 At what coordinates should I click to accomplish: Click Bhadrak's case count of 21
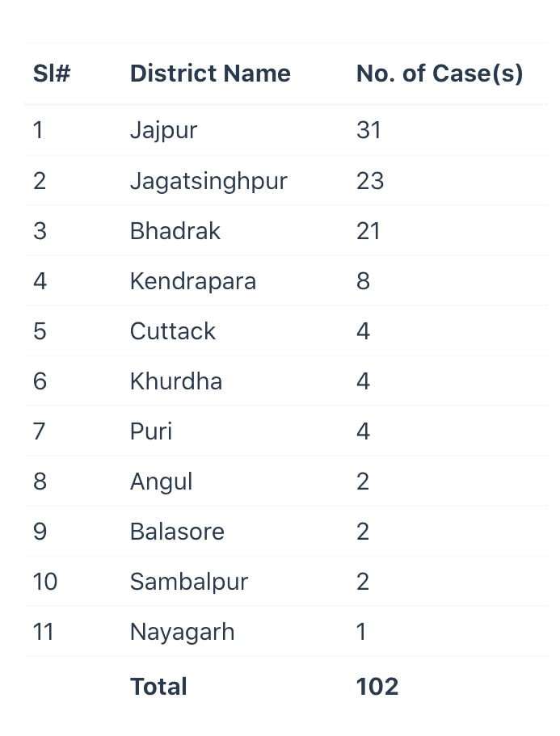point(368,231)
